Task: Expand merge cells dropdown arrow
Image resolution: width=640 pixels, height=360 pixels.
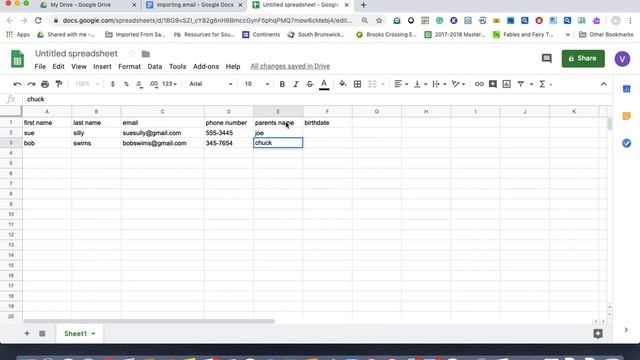Action: [383, 84]
